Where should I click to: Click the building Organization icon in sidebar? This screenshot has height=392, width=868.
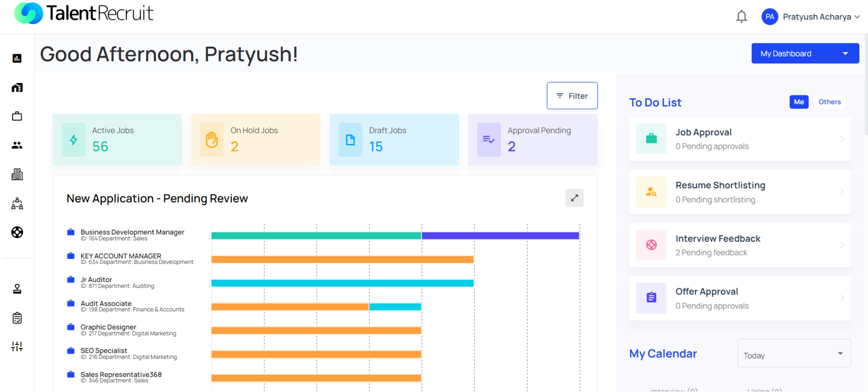(16, 174)
